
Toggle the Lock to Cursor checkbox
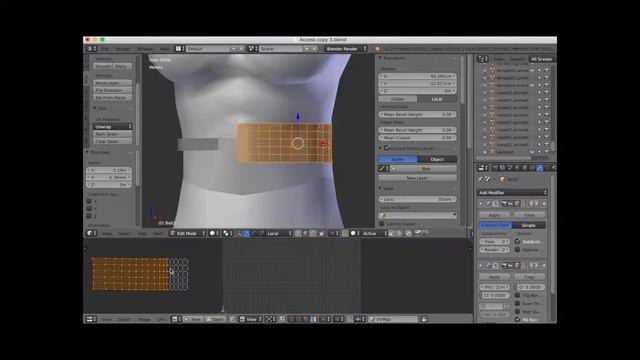[382, 224]
